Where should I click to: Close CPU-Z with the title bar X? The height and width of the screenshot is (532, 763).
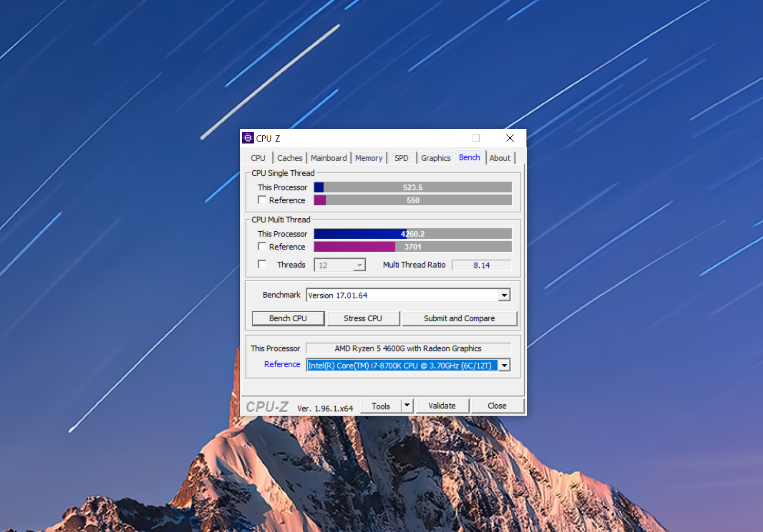510,138
